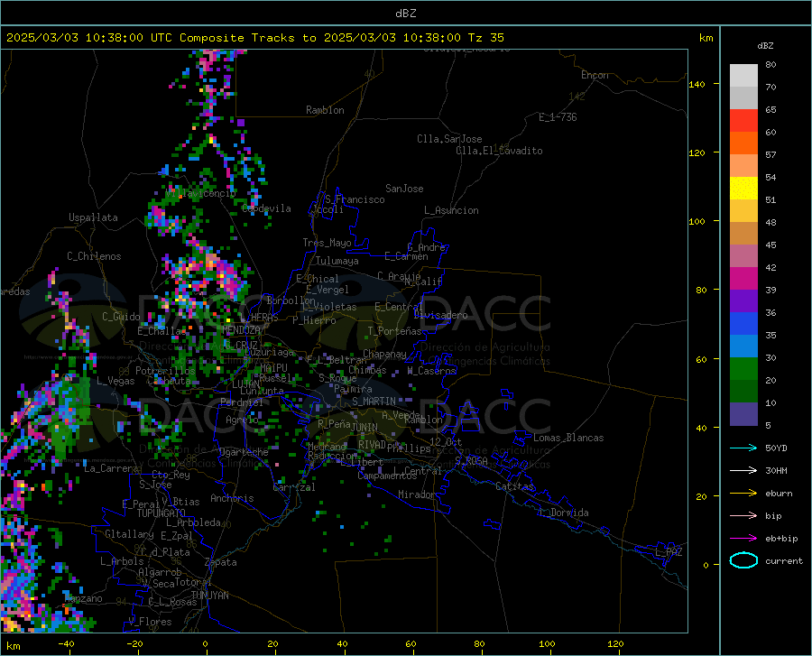Click the eb+bip magenta arrow legend icon
Image resolution: width=812 pixels, height=656 pixels.
click(x=743, y=539)
